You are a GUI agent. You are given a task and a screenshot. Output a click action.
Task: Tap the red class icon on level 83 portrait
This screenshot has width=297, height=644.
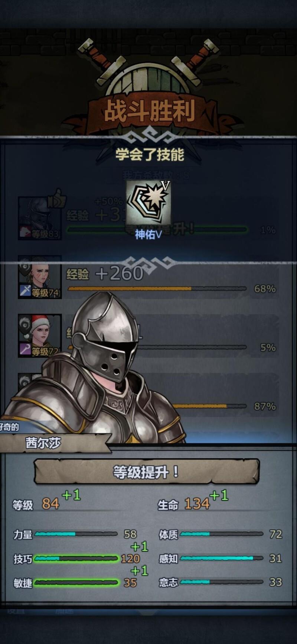25,232
